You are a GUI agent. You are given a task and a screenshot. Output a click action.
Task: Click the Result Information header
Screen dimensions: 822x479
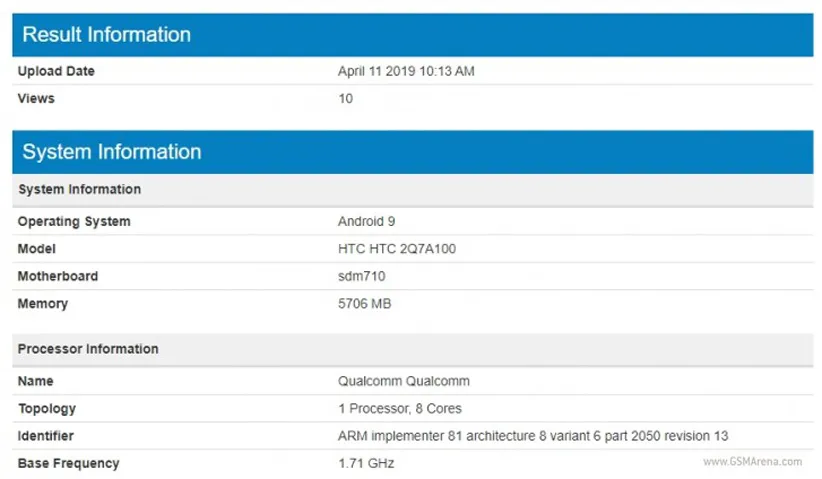pyautogui.click(x=106, y=35)
